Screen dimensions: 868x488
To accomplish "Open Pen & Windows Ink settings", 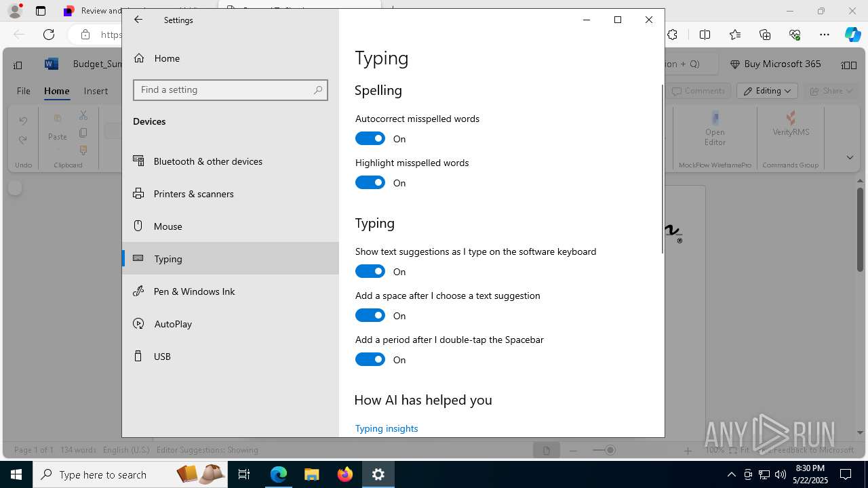I will pyautogui.click(x=231, y=291).
